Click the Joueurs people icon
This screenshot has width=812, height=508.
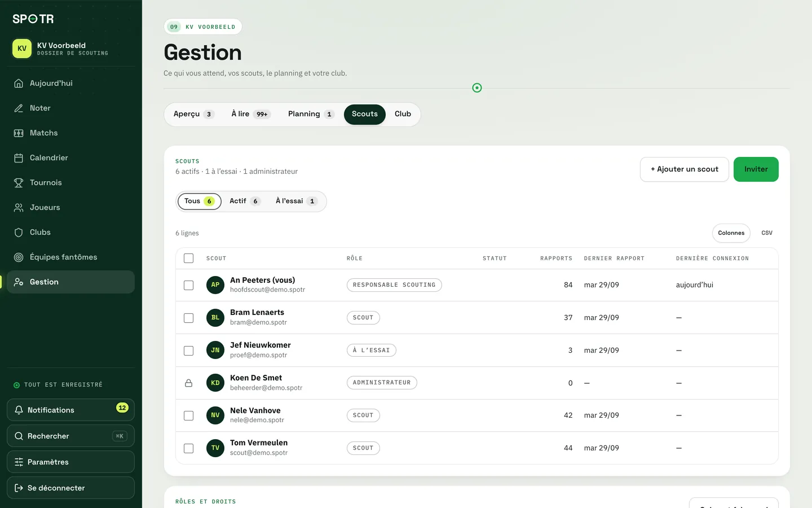click(x=19, y=207)
